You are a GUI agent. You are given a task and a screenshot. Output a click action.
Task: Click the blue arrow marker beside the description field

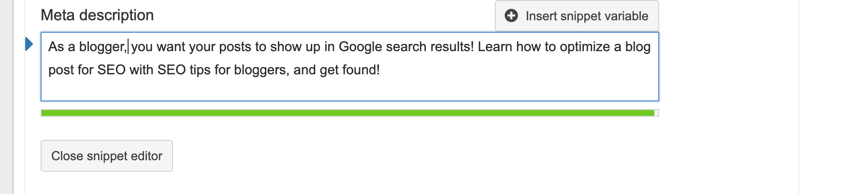coord(29,44)
